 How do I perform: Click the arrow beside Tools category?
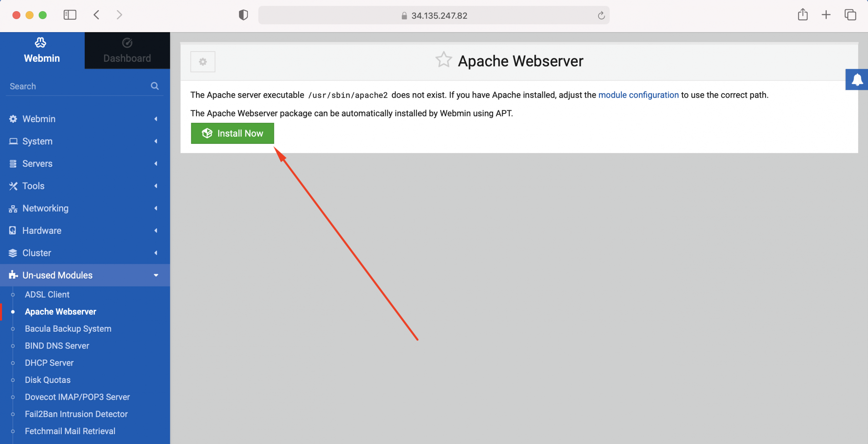click(x=156, y=186)
